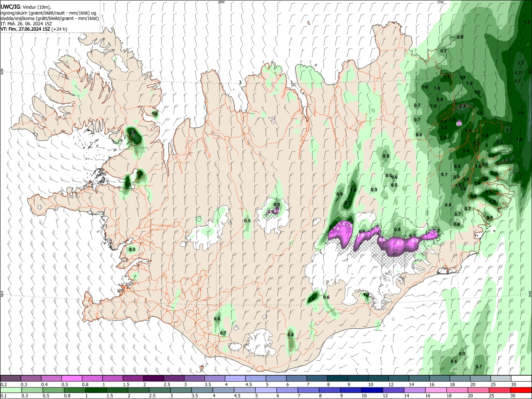Click the 'VT: Fim. 27.06.2024 15Z (+24 h)' line
This screenshot has width=532, height=399.
tap(34, 29)
